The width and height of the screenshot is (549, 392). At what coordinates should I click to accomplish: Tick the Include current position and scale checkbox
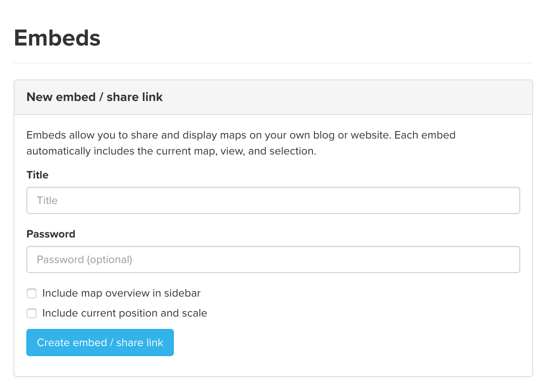click(x=32, y=313)
